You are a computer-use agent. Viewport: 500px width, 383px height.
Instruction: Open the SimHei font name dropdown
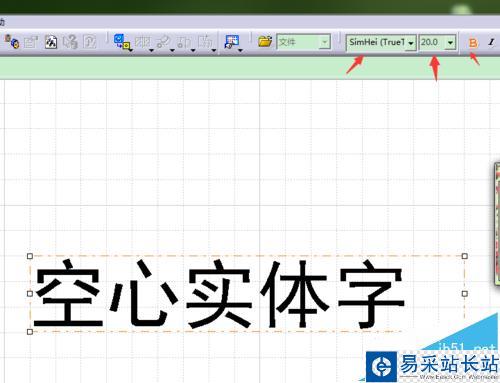tap(411, 43)
